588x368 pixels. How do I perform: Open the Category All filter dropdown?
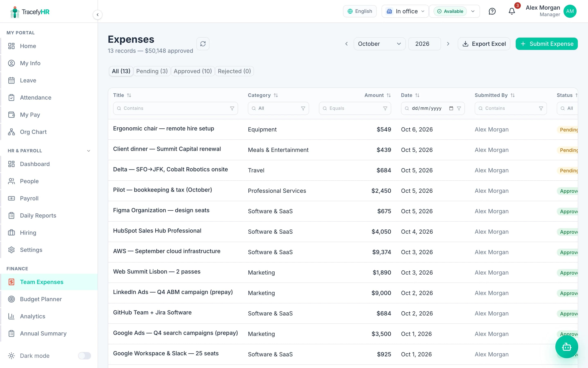pos(278,108)
